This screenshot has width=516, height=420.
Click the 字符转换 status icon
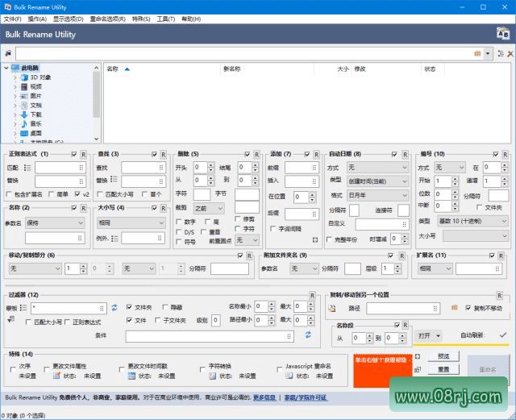213,376
